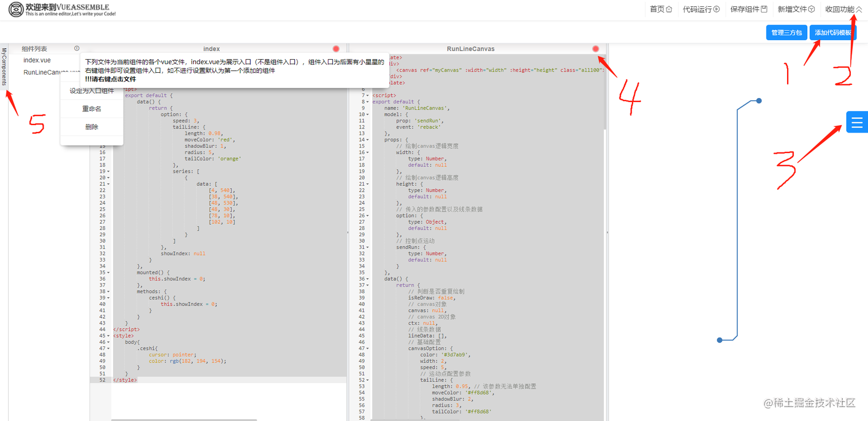The image size is (868, 421).
Task: Click 代码运行 to run the code
Action: coord(702,9)
